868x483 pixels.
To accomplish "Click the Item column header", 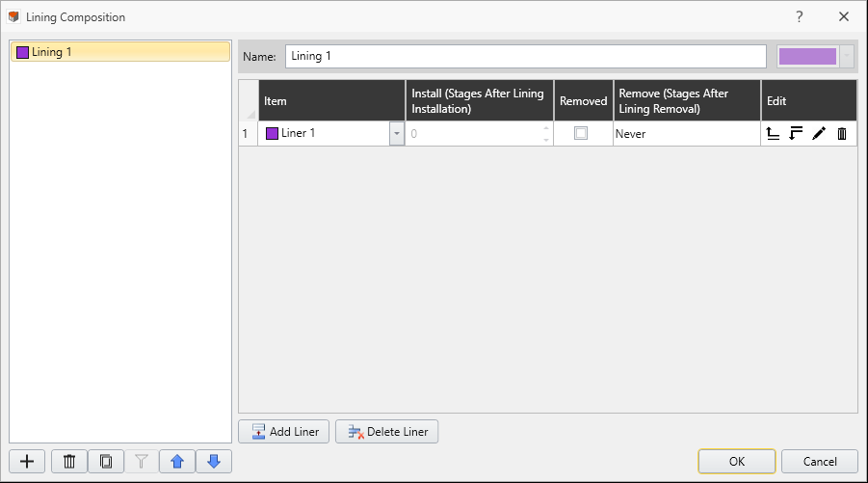I will [x=331, y=101].
